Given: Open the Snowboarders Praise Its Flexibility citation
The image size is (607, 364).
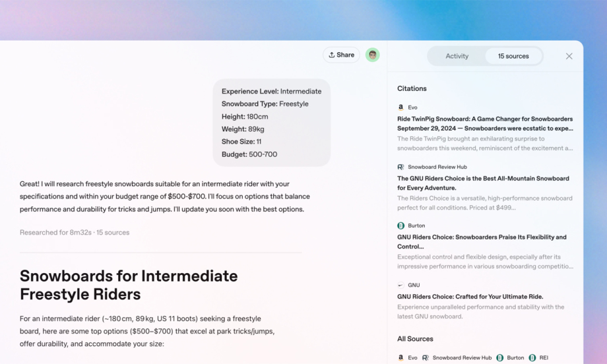Looking at the screenshot, I should click(482, 241).
